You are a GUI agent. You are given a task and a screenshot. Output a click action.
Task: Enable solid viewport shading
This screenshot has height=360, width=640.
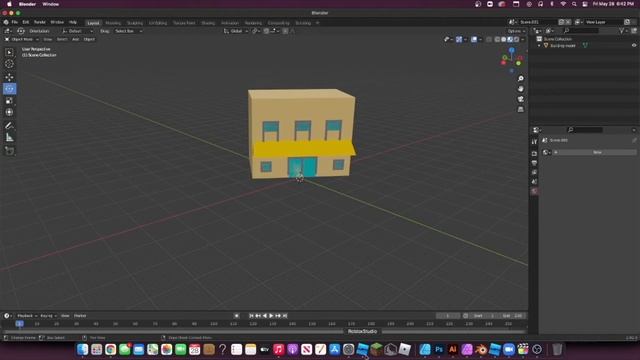pos(504,40)
